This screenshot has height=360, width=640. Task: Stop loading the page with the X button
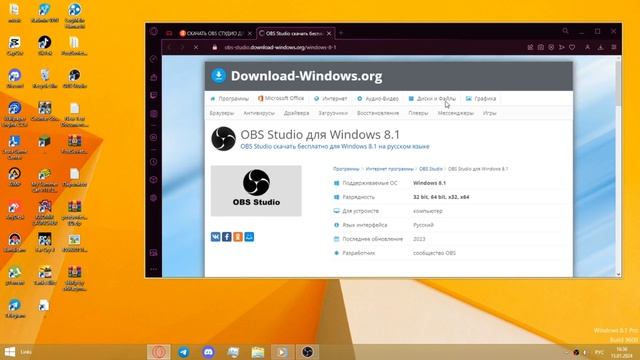[x=196, y=47]
